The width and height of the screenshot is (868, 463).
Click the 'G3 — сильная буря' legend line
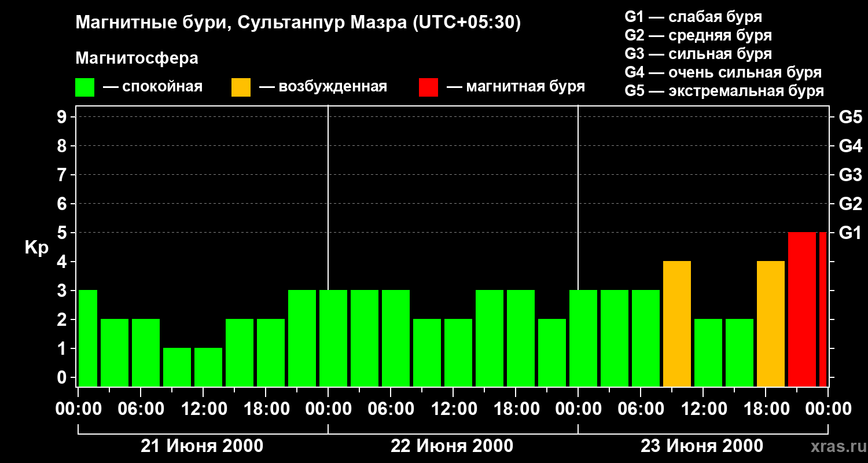coord(698,54)
